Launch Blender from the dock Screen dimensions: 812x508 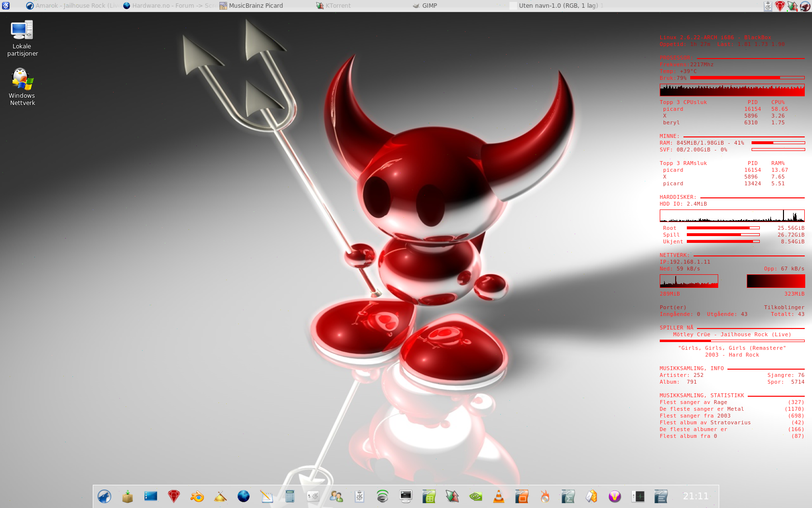[197, 496]
